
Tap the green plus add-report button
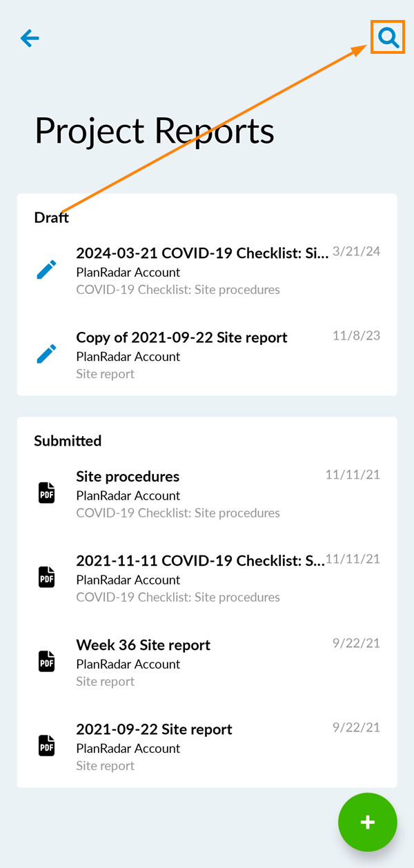[x=367, y=822]
